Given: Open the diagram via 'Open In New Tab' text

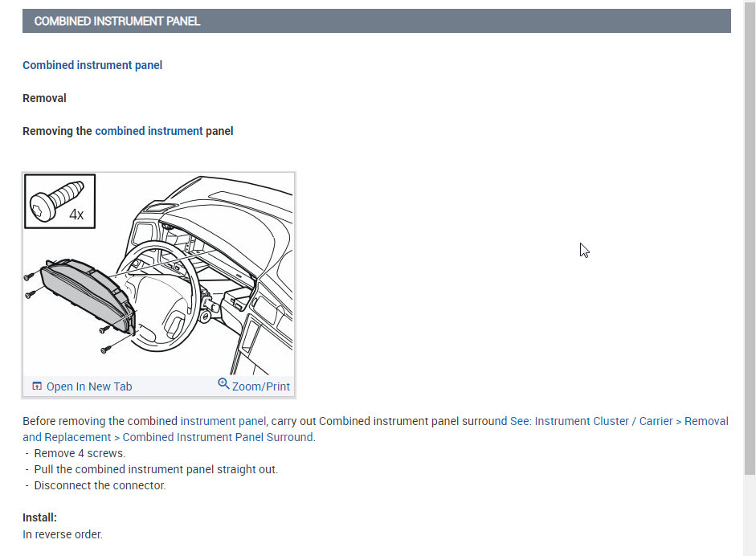Looking at the screenshot, I should tap(89, 386).
